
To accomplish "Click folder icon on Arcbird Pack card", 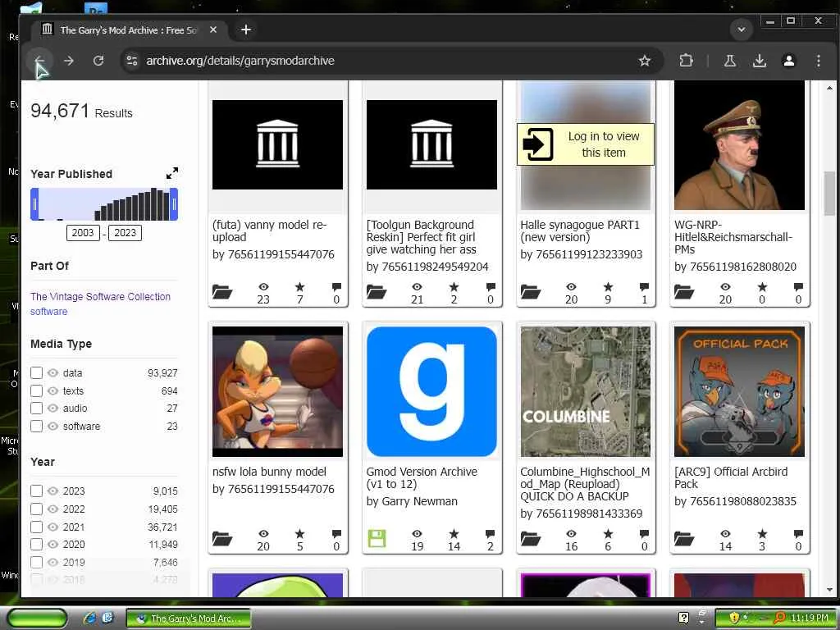I will coord(684,538).
